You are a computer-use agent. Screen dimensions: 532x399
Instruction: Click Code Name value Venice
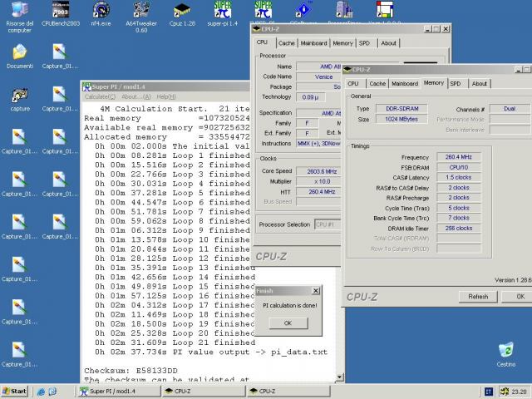(319, 76)
